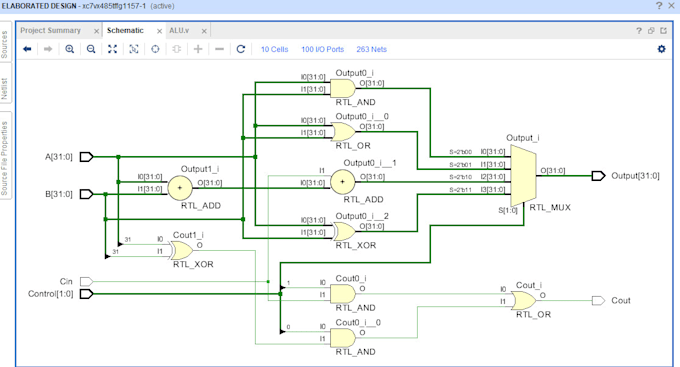Viewport: 680px width, 367px height.
Task: Select the Control[1:0] input port
Action: (x=86, y=294)
